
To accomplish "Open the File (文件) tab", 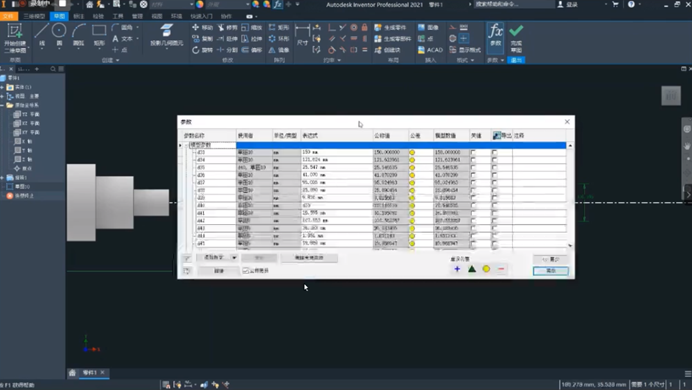I will coord(9,16).
